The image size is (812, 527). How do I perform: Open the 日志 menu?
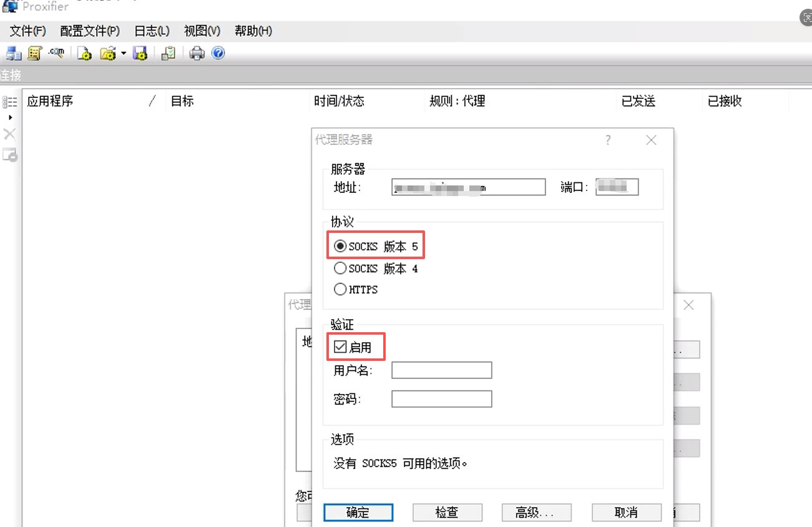click(x=150, y=31)
